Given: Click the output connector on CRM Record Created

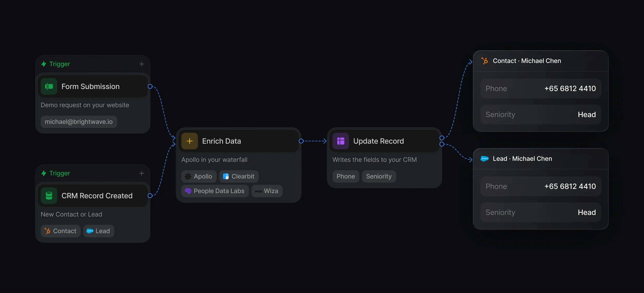Looking at the screenshot, I should click(x=150, y=196).
